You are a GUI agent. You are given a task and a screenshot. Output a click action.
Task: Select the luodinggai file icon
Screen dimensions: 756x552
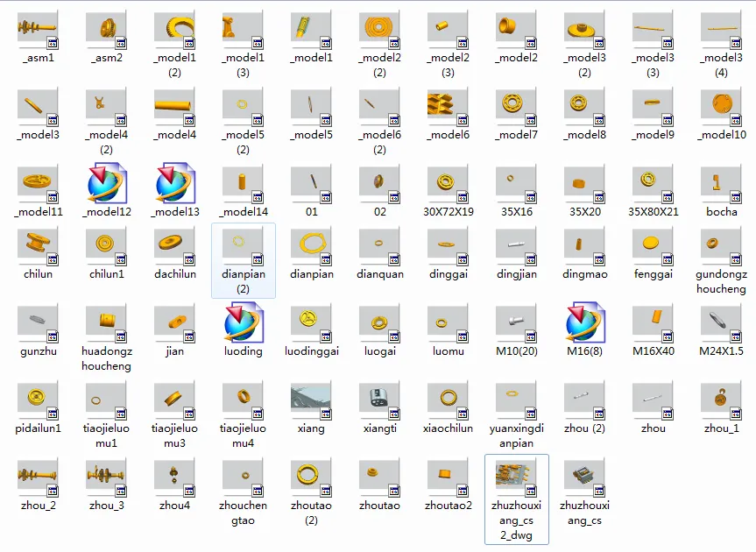312,324
